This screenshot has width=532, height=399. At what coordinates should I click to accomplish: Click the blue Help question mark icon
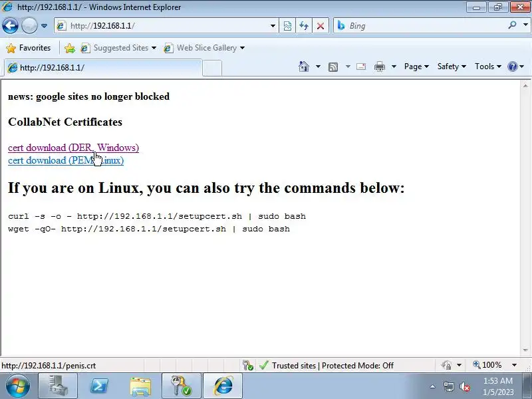pyautogui.click(x=512, y=66)
